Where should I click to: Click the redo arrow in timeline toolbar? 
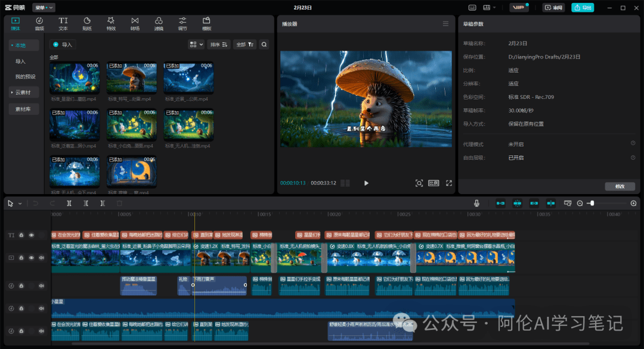click(x=52, y=204)
